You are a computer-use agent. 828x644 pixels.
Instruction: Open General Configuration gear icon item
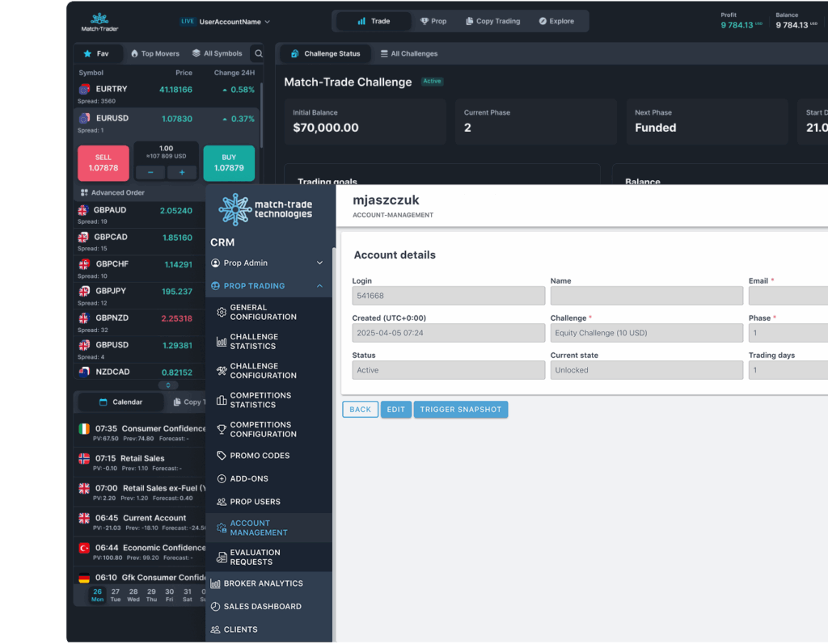[x=262, y=312]
